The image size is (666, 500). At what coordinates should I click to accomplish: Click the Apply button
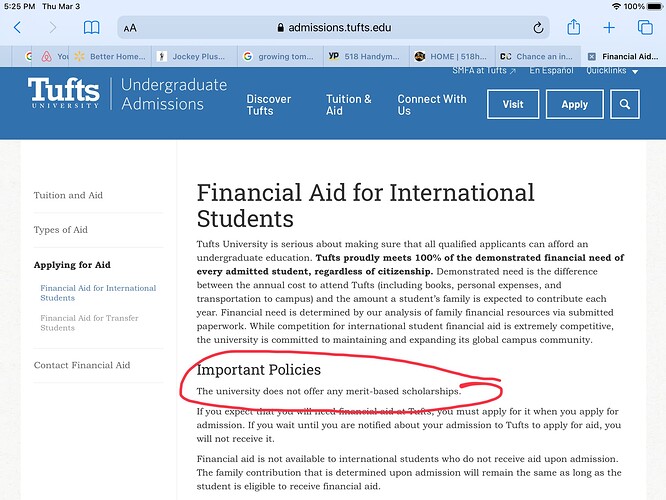pyautogui.click(x=575, y=104)
